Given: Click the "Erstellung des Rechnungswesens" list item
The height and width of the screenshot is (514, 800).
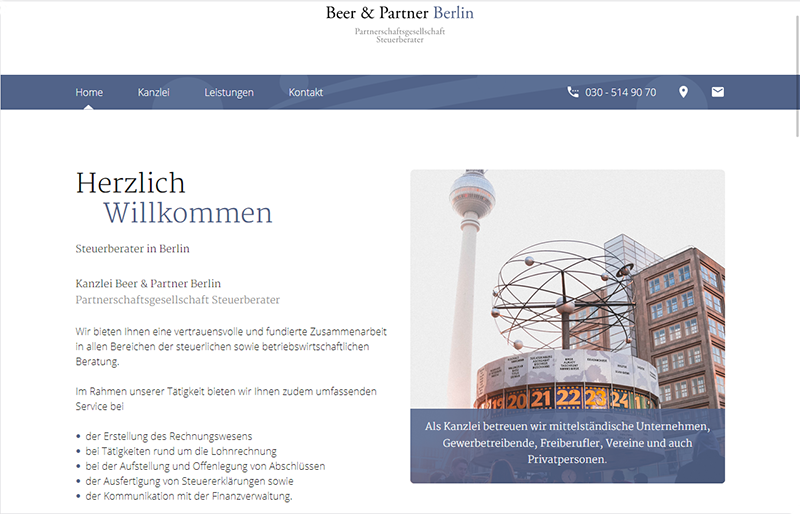Looking at the screenshot, I should point(168,436).
